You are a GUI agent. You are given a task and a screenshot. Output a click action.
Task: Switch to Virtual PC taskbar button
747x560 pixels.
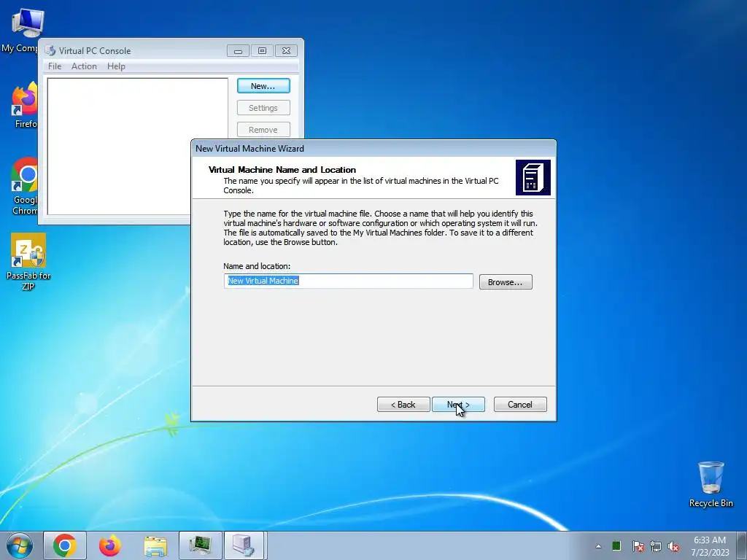point(244,545)
